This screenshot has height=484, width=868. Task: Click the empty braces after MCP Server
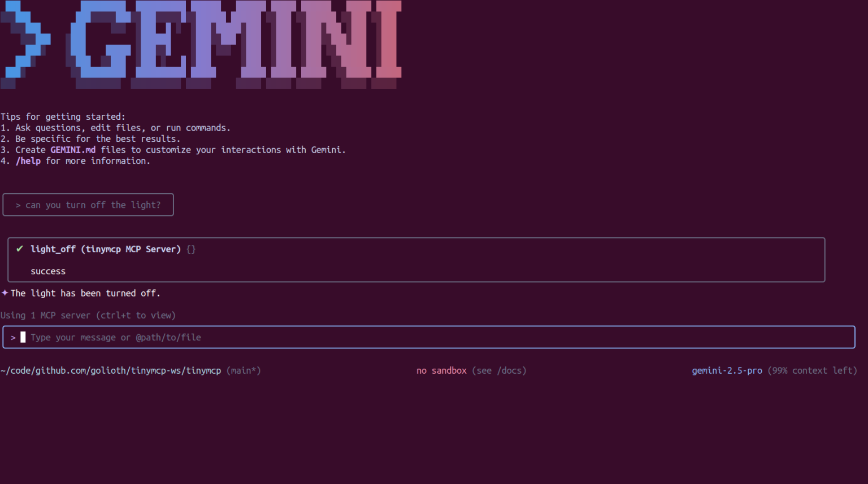click(191, 249)
